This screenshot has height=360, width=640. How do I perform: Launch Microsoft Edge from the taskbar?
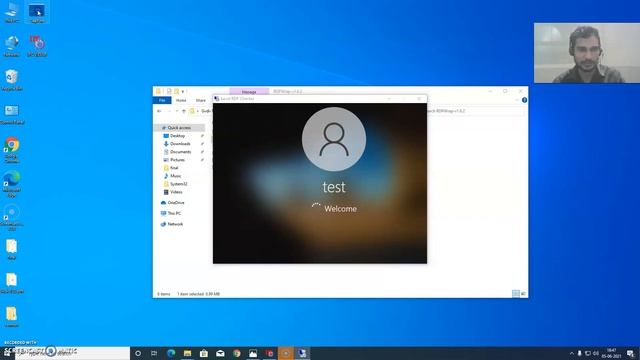[171, 353]
